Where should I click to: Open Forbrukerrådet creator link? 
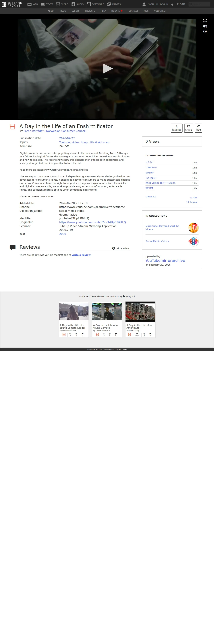pos(55,131)
